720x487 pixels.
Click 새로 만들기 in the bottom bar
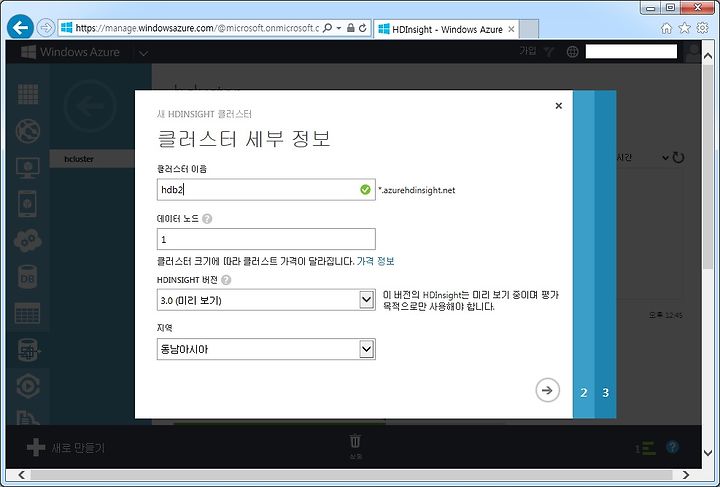click(66, 448)
